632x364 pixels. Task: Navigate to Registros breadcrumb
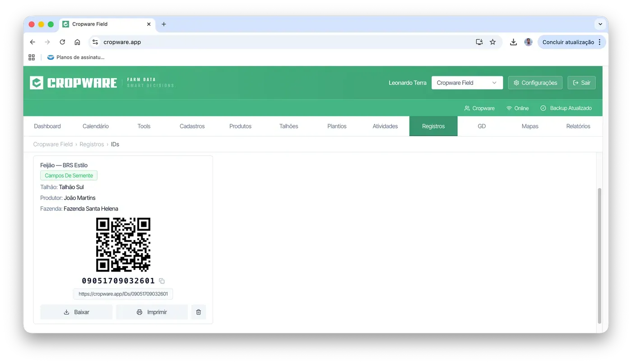[x=92, y=144]
